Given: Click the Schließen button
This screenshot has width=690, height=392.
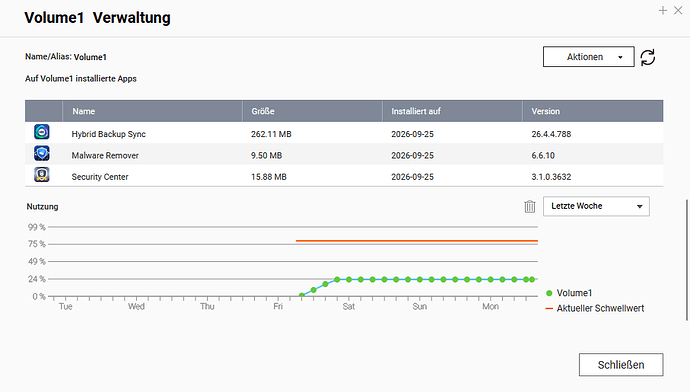Looking at the screenshot, I should coord(621,365).
